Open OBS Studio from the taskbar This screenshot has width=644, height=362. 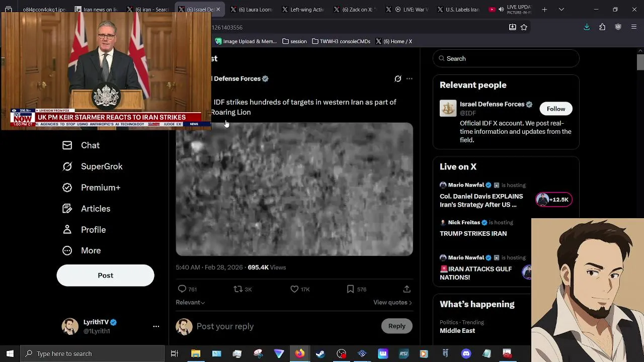click(341, 353)
